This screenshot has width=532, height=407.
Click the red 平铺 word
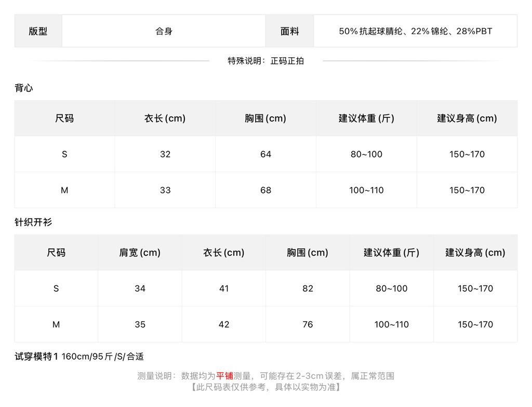[x=224, y=376]
